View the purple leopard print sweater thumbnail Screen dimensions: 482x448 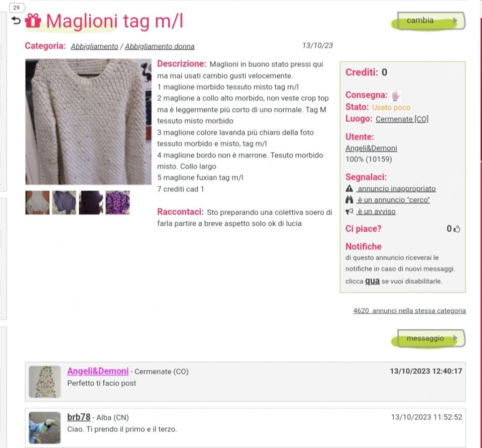[118, 202]
